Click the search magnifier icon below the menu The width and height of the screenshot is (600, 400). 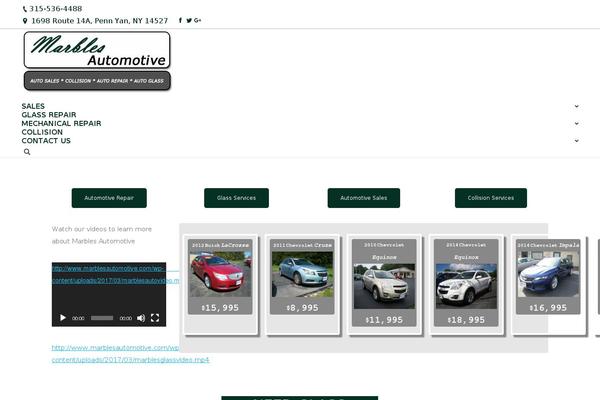[x=27, y=152]
